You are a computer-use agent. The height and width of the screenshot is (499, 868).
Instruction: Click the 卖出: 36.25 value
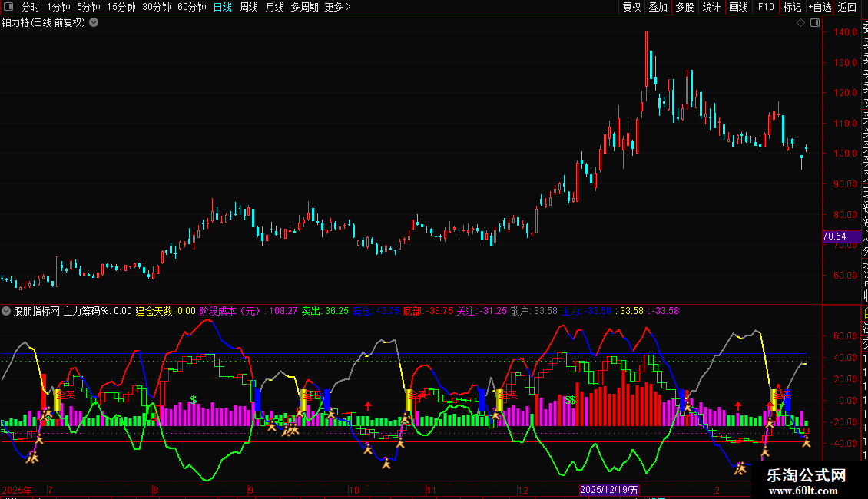[x=325, y=311]
